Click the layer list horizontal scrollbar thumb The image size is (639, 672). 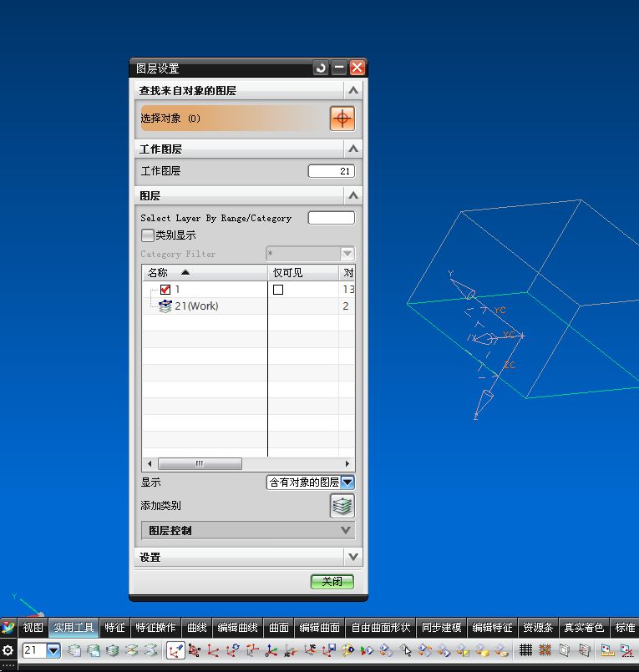[x=200, y=463]
